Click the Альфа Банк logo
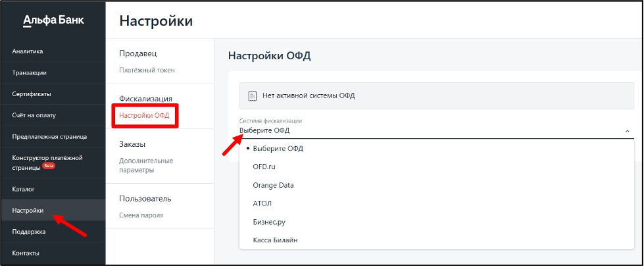This screenshot has width=644, height=266. click(x=53, y=20)
